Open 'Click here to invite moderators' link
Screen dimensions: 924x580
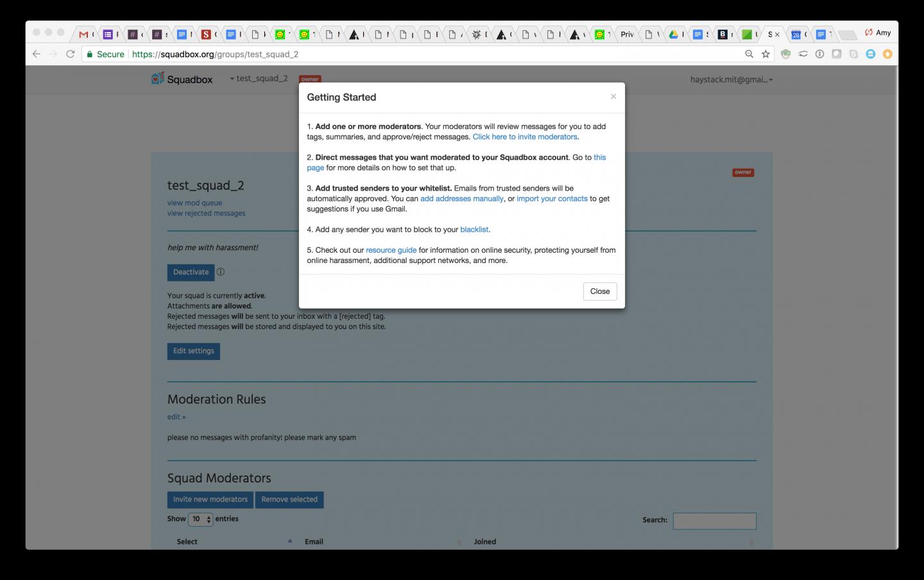click(x=525, y=137)
